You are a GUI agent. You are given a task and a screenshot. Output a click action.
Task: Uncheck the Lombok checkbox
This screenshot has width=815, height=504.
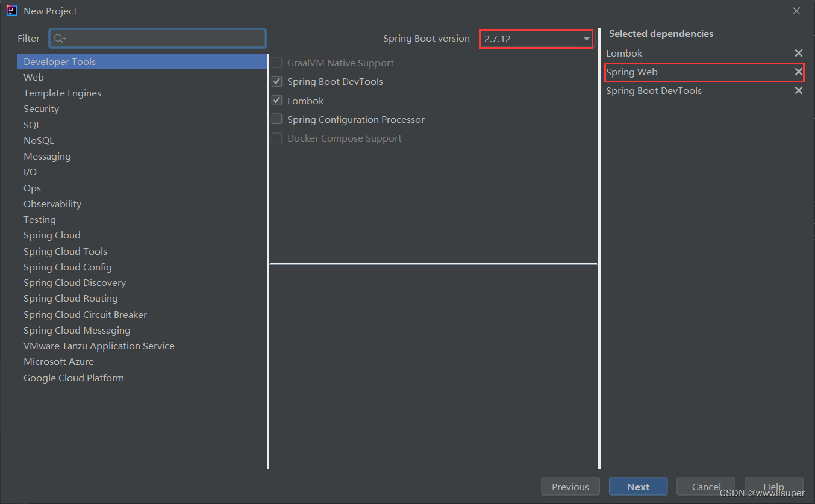pos(277,101)
